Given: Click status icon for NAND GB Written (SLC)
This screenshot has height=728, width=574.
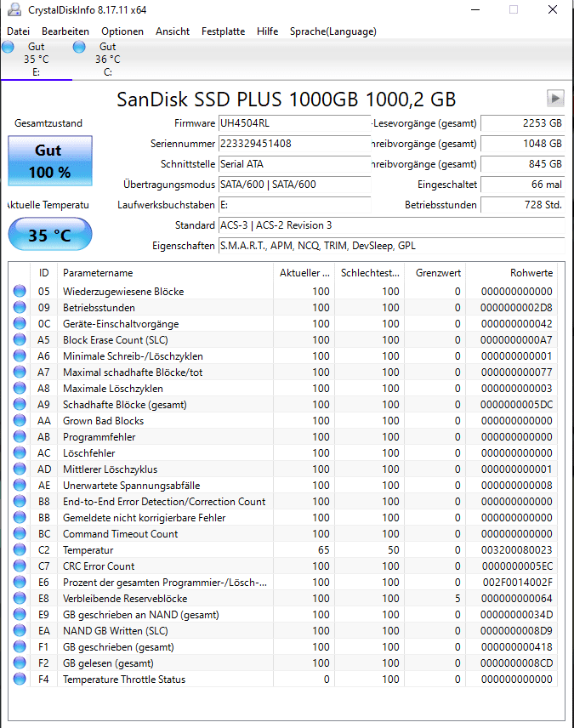Looking at the screenshot, I should pos(20,630).
